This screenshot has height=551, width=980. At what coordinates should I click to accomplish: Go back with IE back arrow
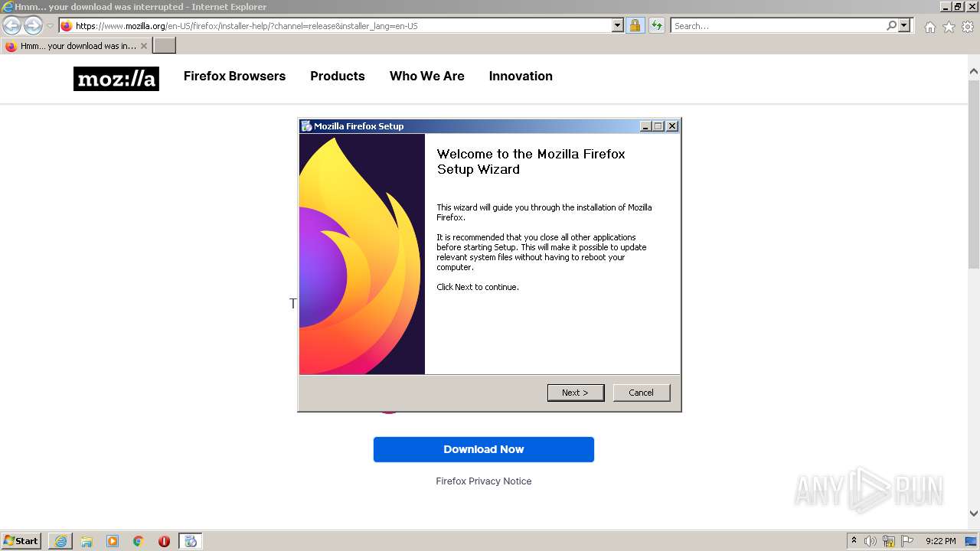(12, 26)
